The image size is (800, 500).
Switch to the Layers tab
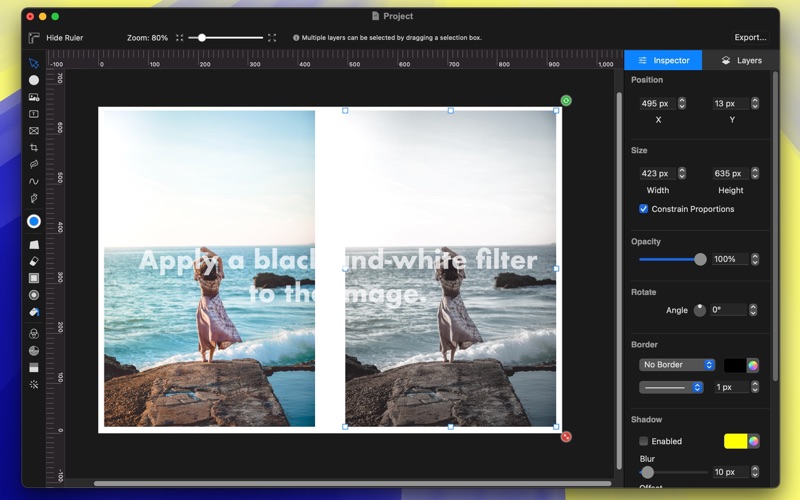[x=741, y=61]
